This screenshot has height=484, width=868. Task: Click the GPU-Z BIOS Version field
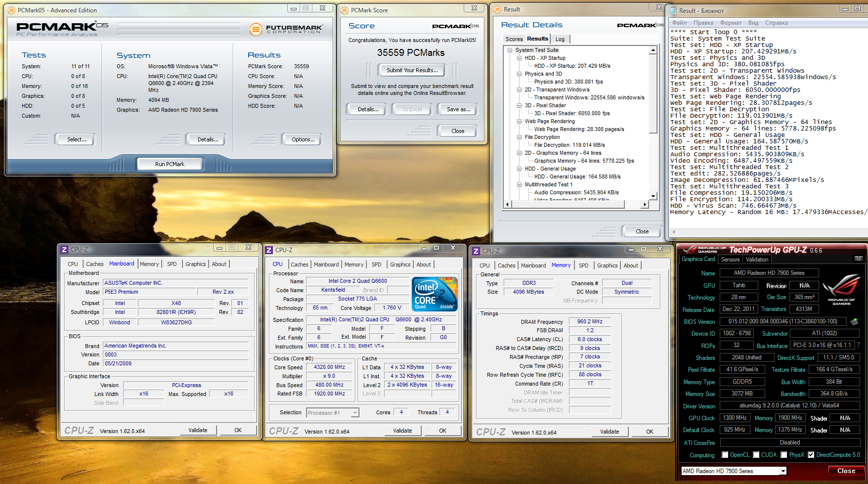click(x=783, y=322)
